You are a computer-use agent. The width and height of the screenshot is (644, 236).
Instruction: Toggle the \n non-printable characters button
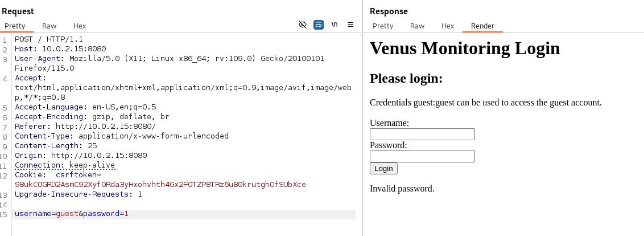pyautogui.click(x=335, y=25)
